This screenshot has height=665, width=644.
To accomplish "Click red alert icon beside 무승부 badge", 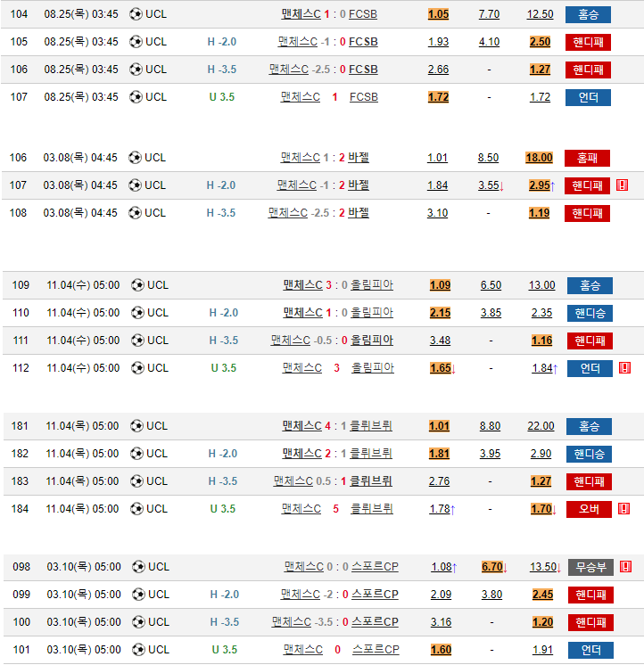I will coord(625,567).
